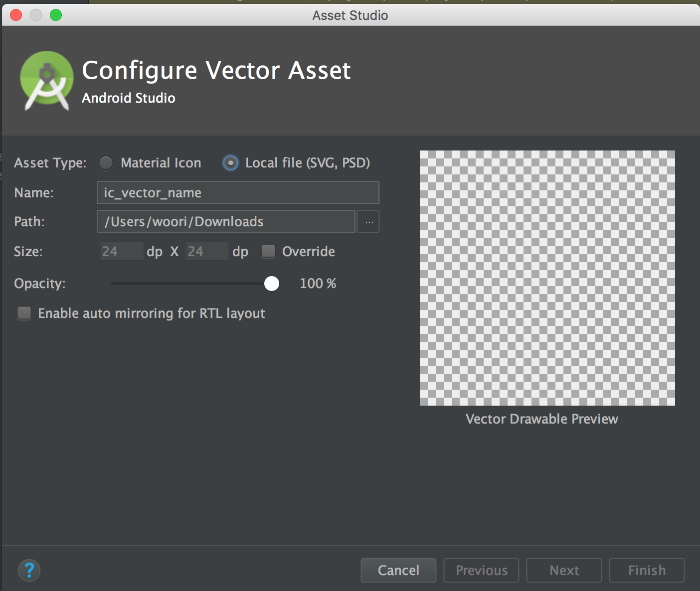Click the Previous button

coord(481,570)
